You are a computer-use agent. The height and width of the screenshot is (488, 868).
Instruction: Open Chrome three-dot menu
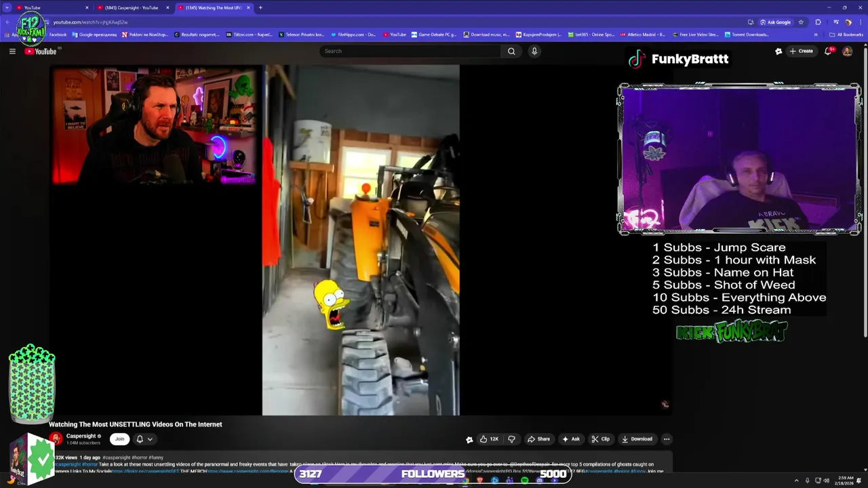(860, 22)
